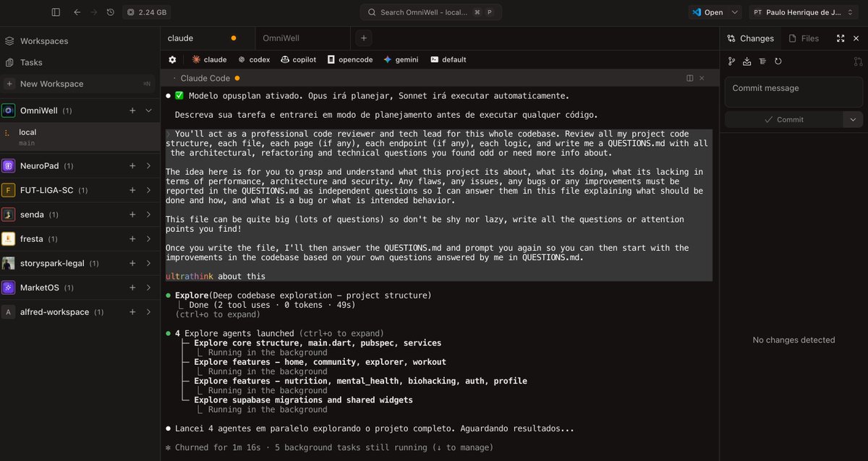868x461 pixels.
Task: Add item to alfred-workspace with plus
Action: (132, 312)
